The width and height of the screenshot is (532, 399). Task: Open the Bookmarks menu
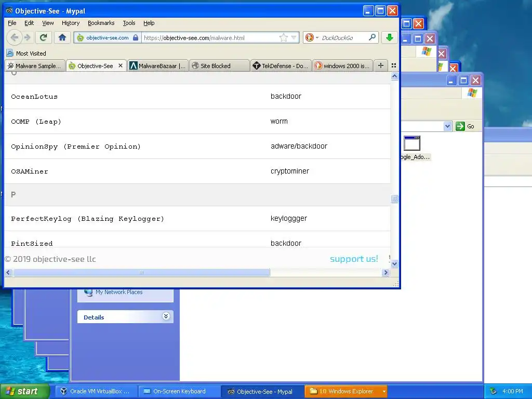click(101, 23)
